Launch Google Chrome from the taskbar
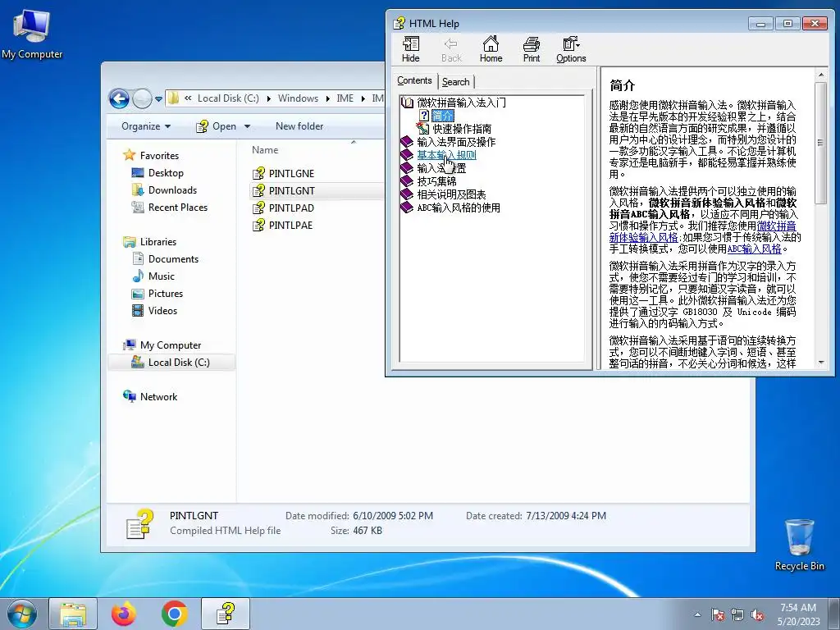The height and width of the screenshot is (630, 840). [x=174, y=614]
